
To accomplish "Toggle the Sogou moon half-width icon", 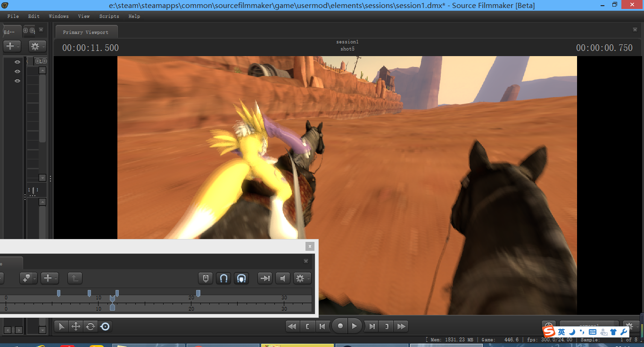I will tap(572, 332).
